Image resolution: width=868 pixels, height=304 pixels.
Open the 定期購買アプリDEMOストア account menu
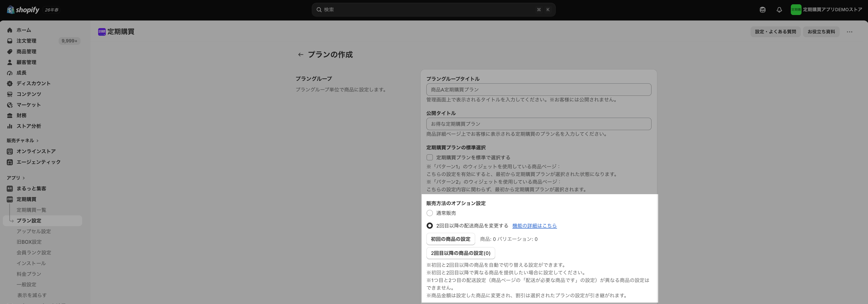(827, 10)
